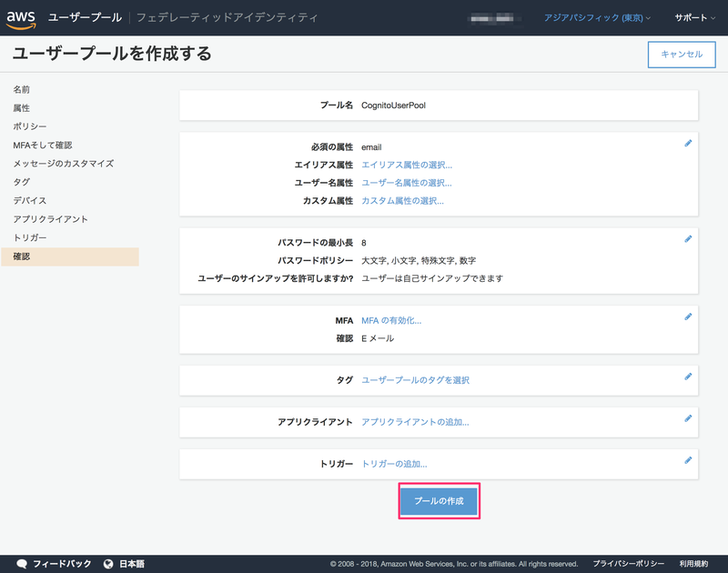Open アプリクライアントの追加 link
Viewport: 728px width, 573px height.
(415, 422)
